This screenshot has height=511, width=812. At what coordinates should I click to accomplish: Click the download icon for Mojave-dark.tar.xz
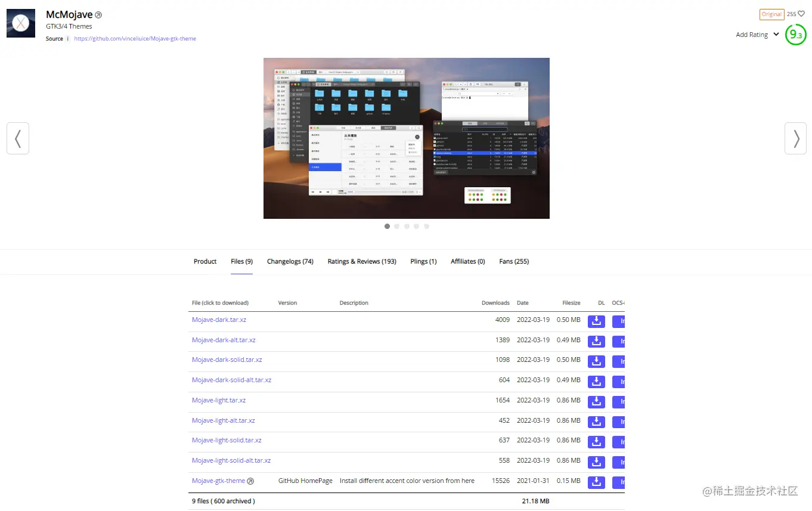(596, 321)
